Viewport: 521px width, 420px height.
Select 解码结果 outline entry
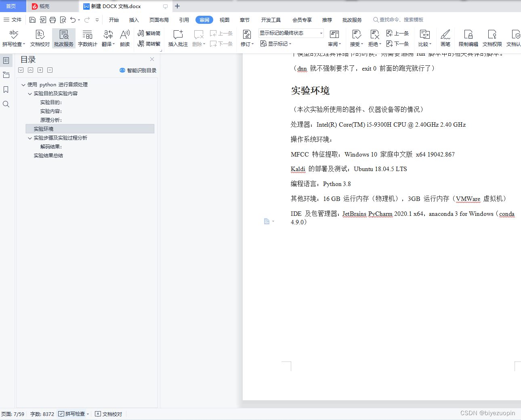pyautogui.click(x=51, y=147)
